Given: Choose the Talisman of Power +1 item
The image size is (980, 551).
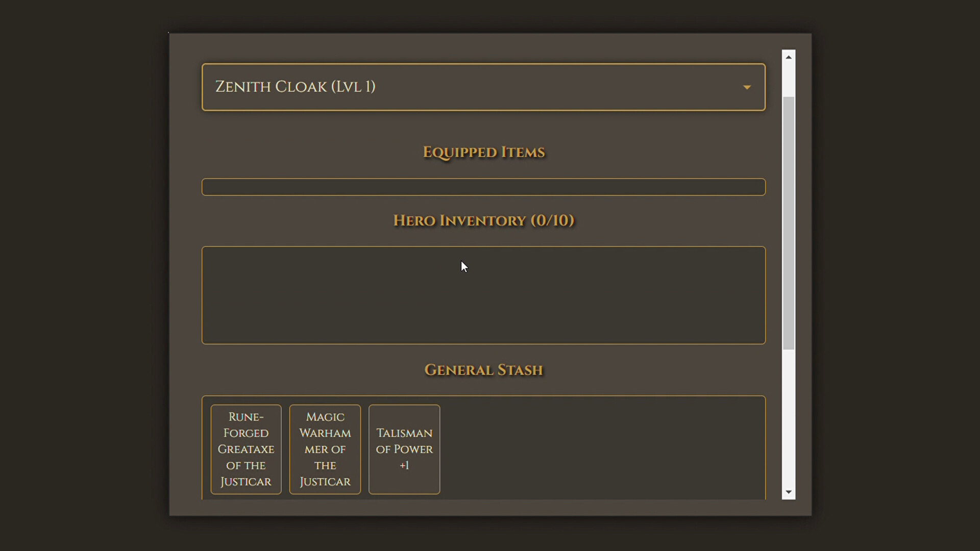Looking at the screenshot, I should point(404,449).
